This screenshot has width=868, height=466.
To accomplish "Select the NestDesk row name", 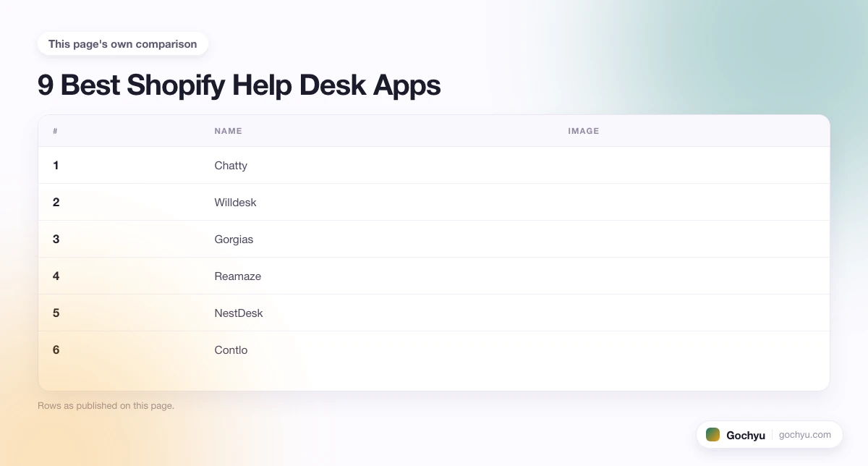I will point(239,313).
